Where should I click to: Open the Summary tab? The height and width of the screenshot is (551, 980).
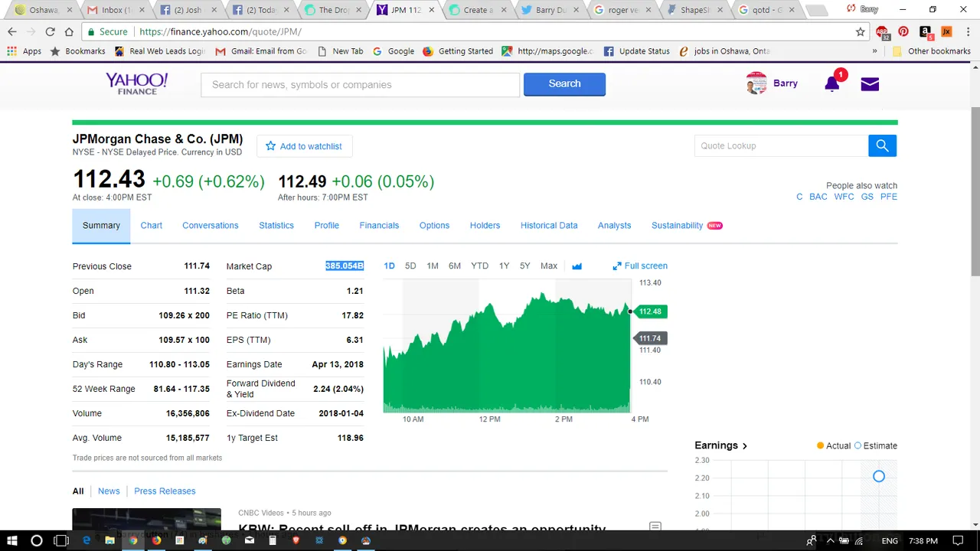point(101,226)
